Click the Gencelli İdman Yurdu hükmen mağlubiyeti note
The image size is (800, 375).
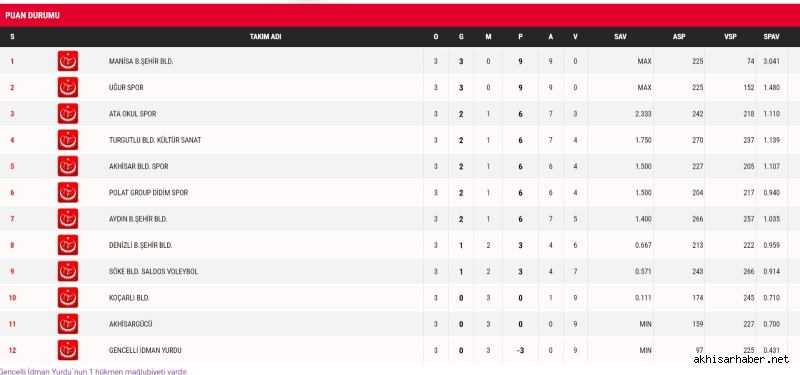94,371
